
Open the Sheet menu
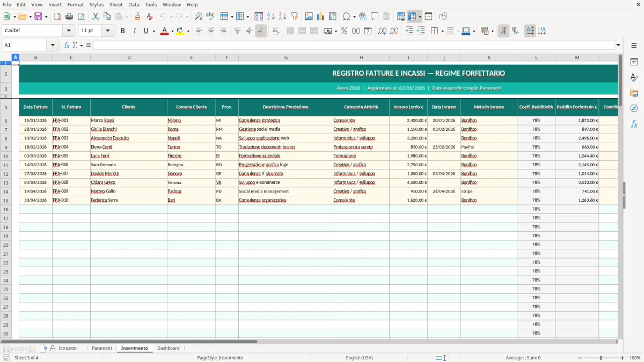(116, 4)
